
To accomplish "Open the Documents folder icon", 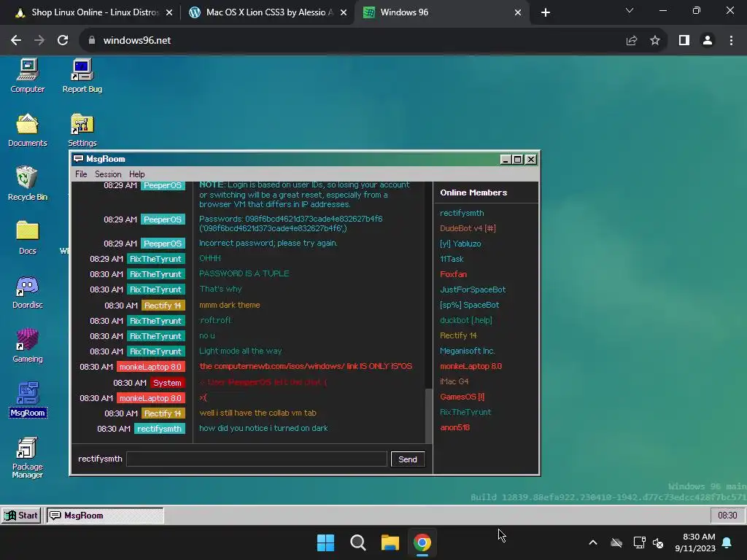I will coord(27,130).
